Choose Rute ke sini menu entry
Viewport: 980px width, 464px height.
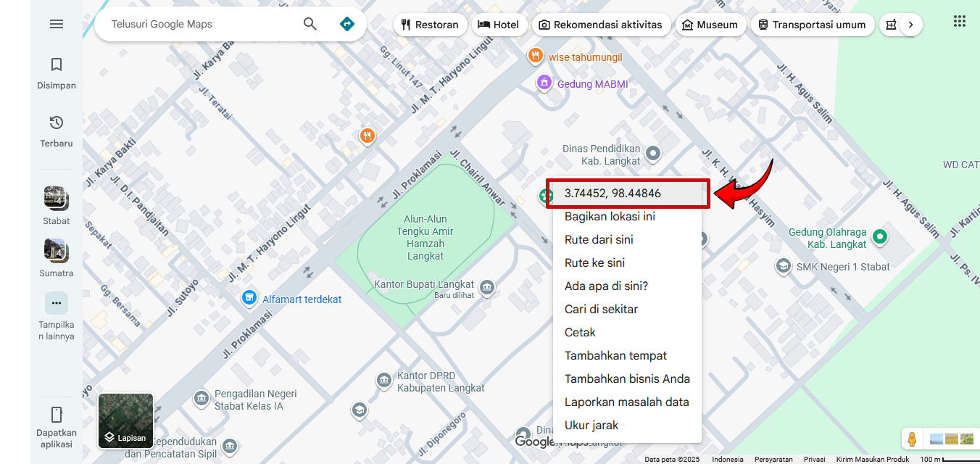[594, 263]
